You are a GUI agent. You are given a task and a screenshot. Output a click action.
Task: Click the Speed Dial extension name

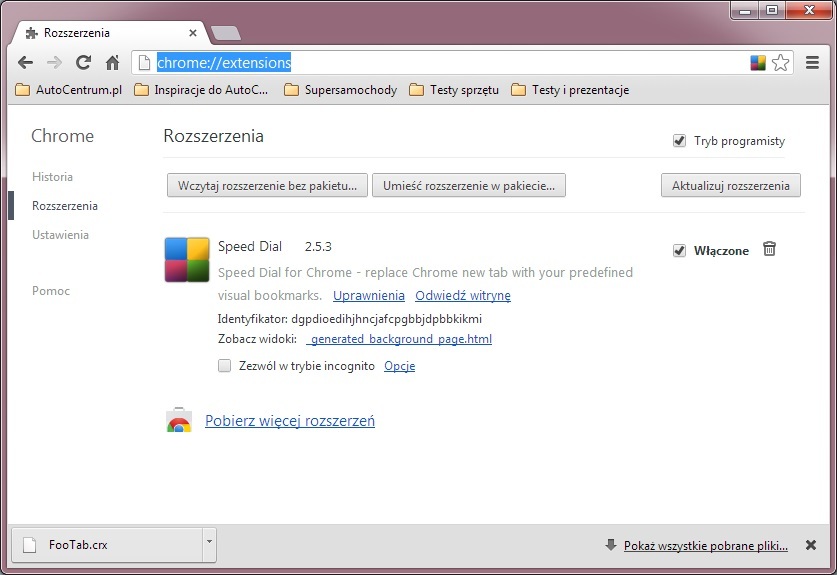(250, 247)
